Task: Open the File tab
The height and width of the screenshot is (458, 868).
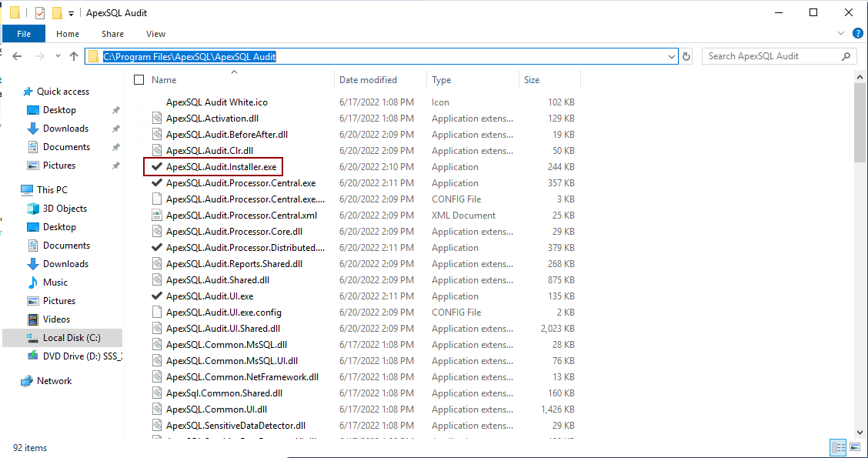Action: point(24,34)
